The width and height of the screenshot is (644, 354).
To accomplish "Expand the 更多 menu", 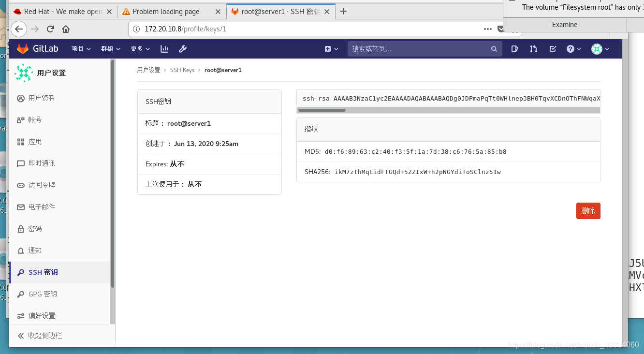I will tap(140, 48).
